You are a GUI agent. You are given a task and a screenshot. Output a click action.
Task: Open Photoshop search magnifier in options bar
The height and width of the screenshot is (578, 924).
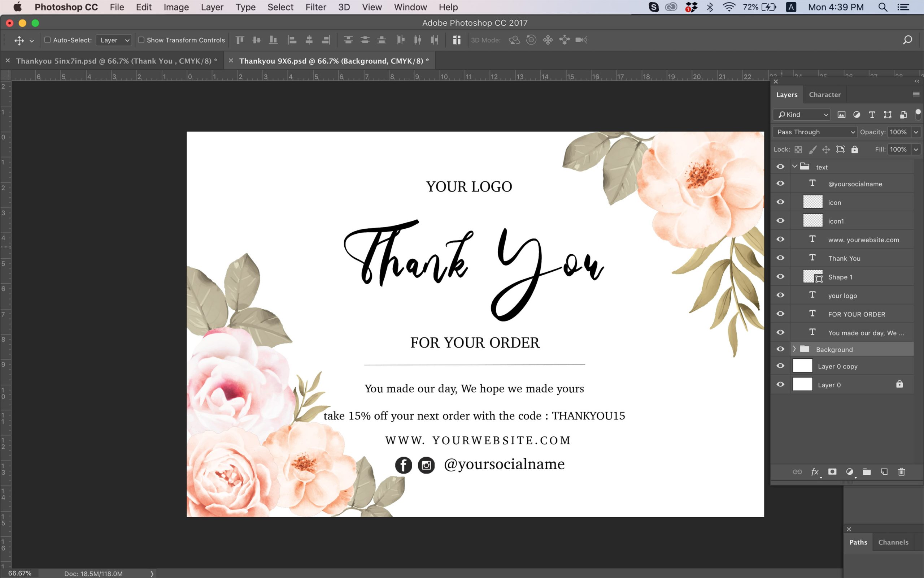pyautogui.click(x=908, y=40)
